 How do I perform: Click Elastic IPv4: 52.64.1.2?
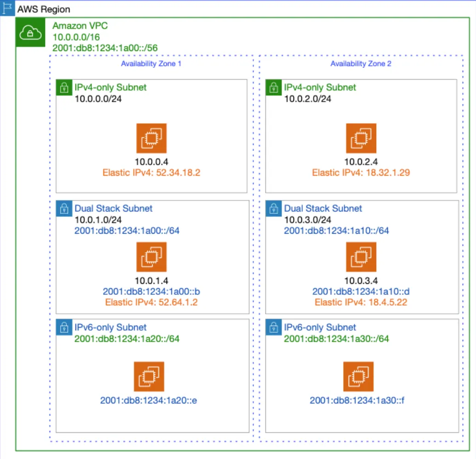[151, 302]
